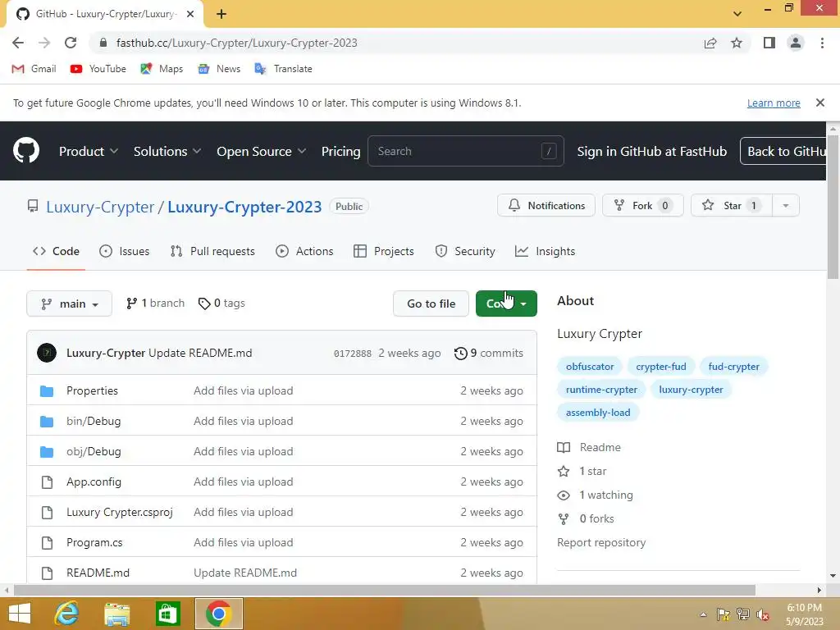Switch to the Actions tab
The width and height of the screenshot is (840, 630).
click(x=304, y=251)
